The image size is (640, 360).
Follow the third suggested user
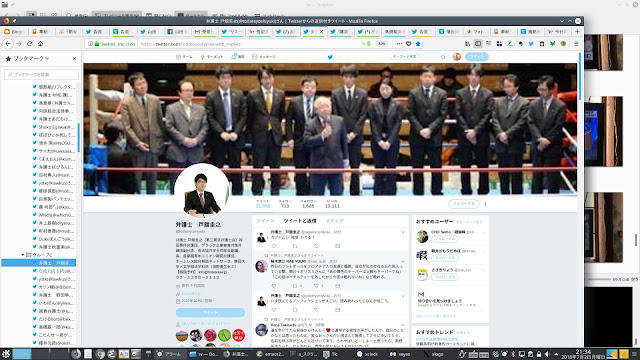click(x=444, y=277)
